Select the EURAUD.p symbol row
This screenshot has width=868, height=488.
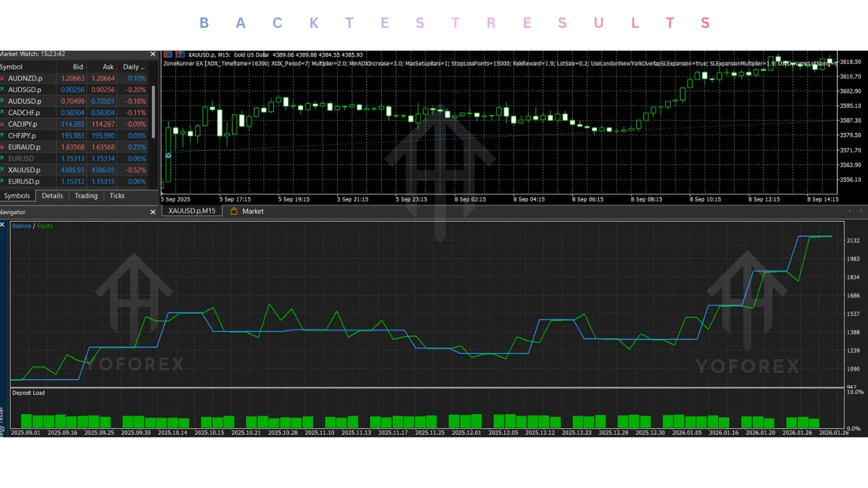point(75,147)
